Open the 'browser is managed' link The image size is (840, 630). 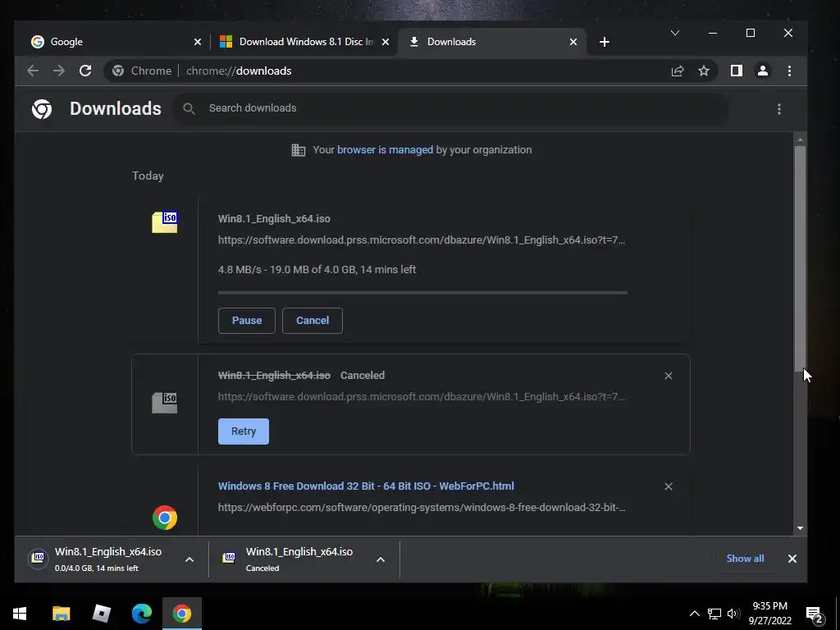pos(385,150)
